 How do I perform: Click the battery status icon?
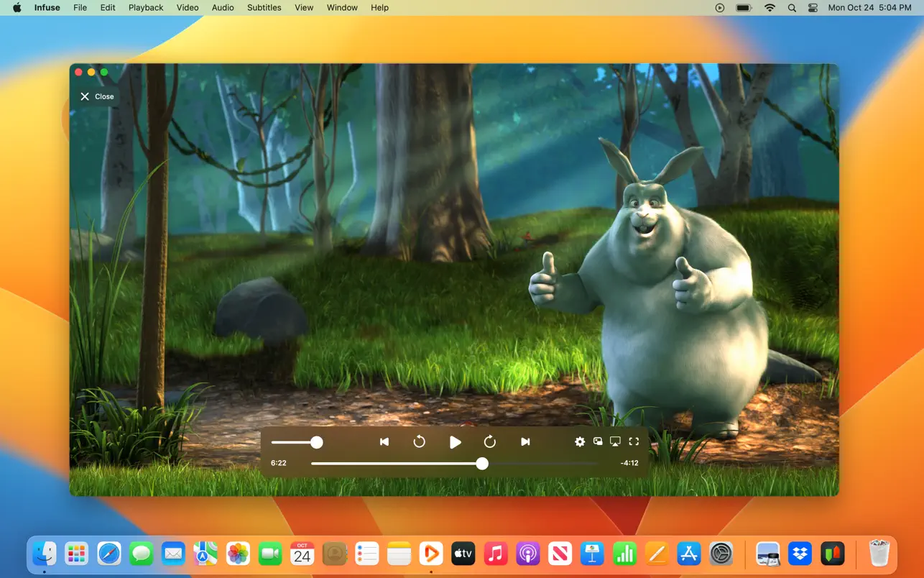744,8
